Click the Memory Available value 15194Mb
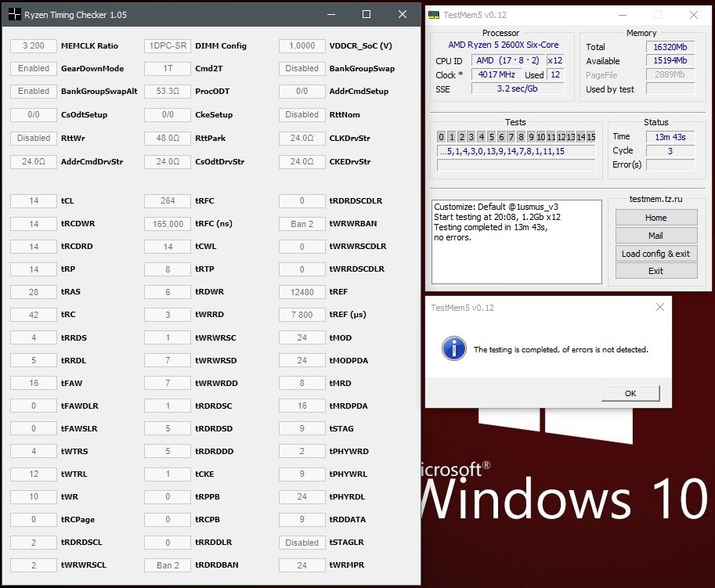The height and width of the screenshot is (588, 715). coord(670,60)
